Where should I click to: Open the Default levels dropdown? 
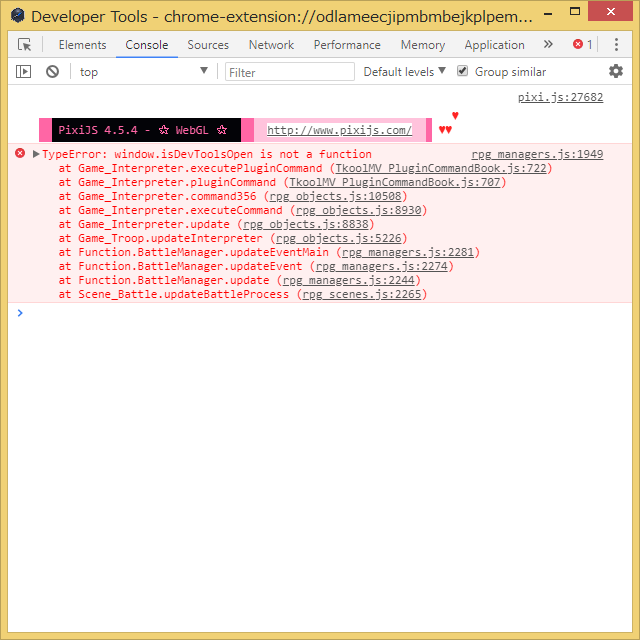[404, 72]
